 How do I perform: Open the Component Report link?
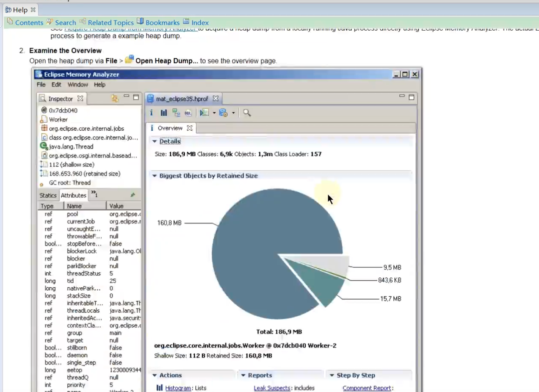(367, 388)
